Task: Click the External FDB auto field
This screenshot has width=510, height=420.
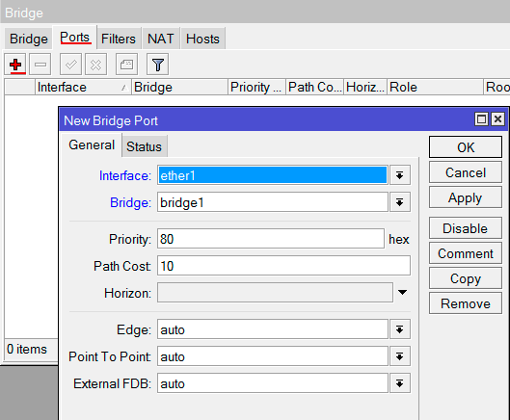Action: 273,383
